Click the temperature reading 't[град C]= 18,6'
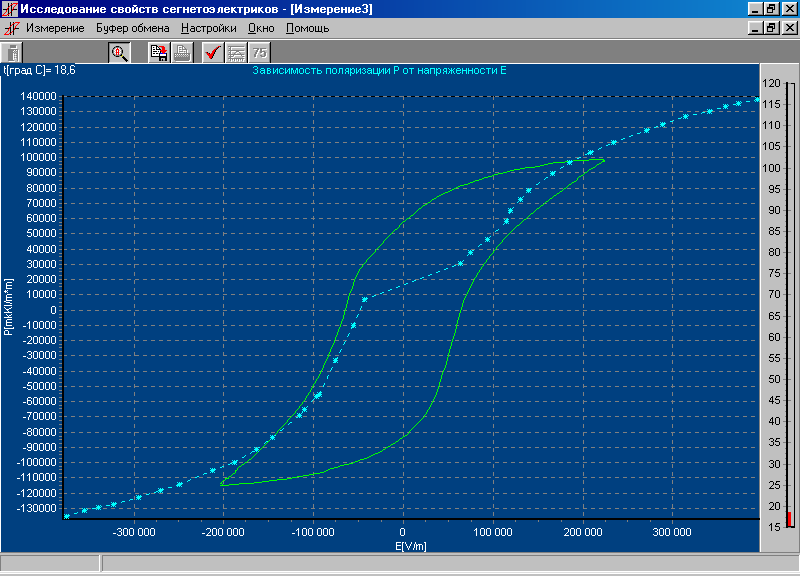Viewport: 800px width, 576px height. pos(39,70)
